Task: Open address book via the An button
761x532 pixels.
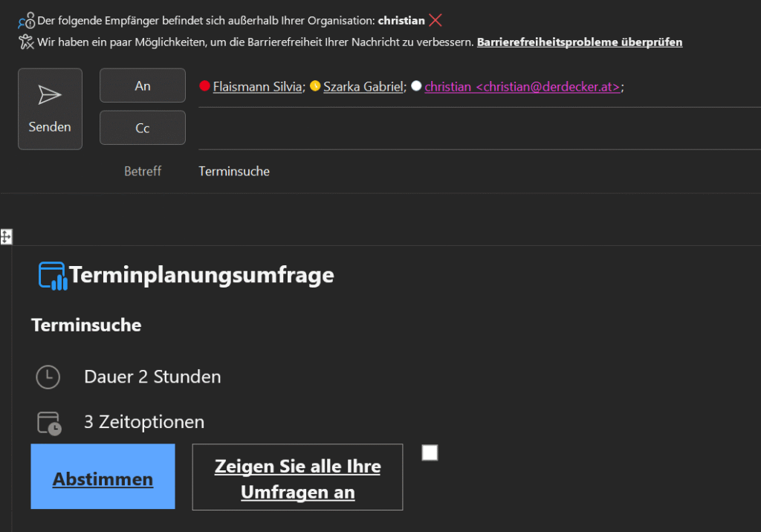Action: point(142,85)
